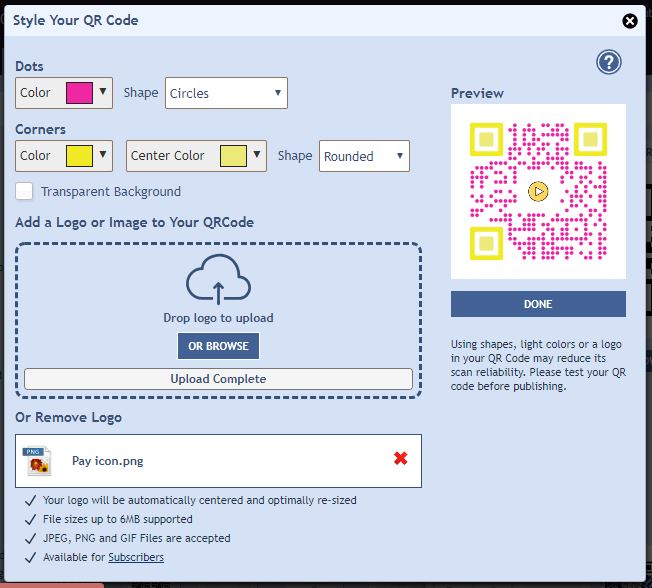This screenshot has height=588, width=652.
Task: Click the 'Add a Logo or Image' heading
Action: click(134, 222)
